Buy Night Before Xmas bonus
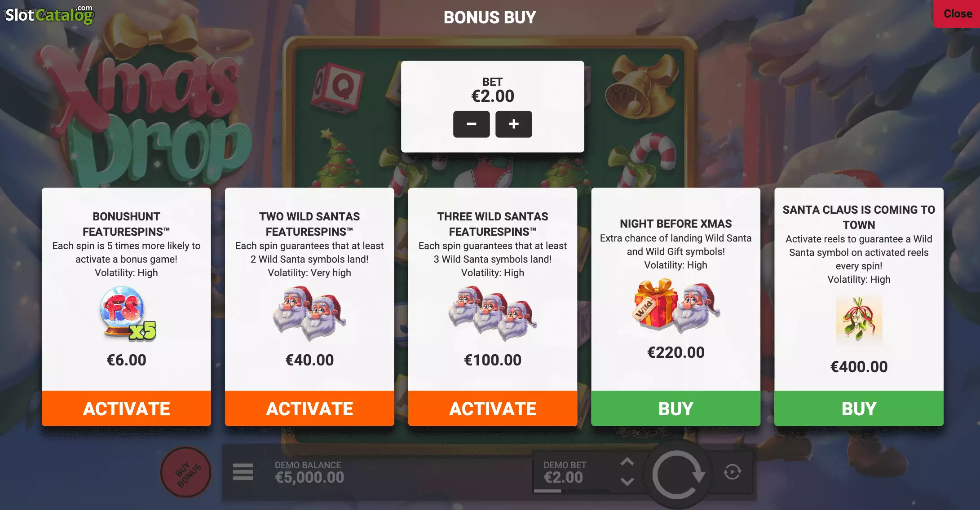This screenshot has height=510, width=980. click(x=676, y=409)
